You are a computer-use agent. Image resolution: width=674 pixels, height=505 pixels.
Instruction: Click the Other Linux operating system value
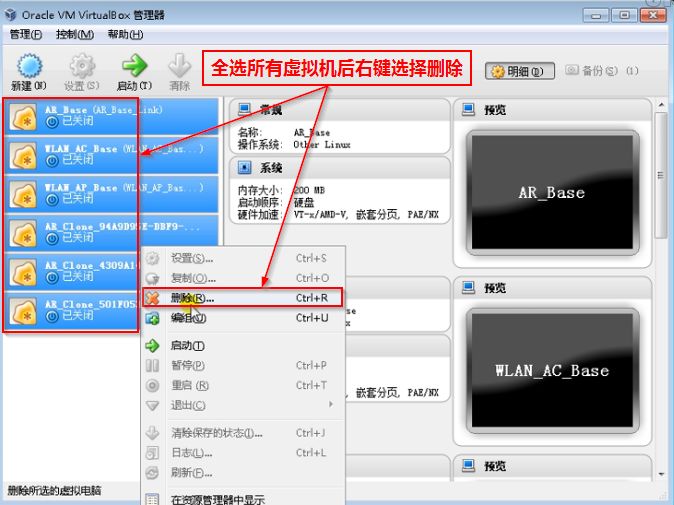pos(322,145)
